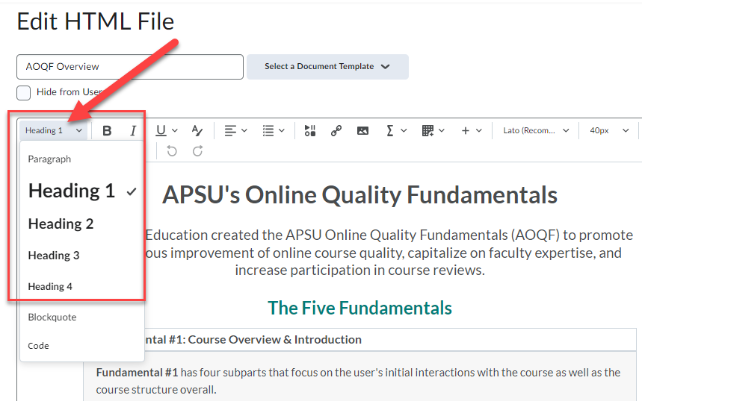Expand the text alignment options
Viewport: 746px width, 413px height.
236,130
